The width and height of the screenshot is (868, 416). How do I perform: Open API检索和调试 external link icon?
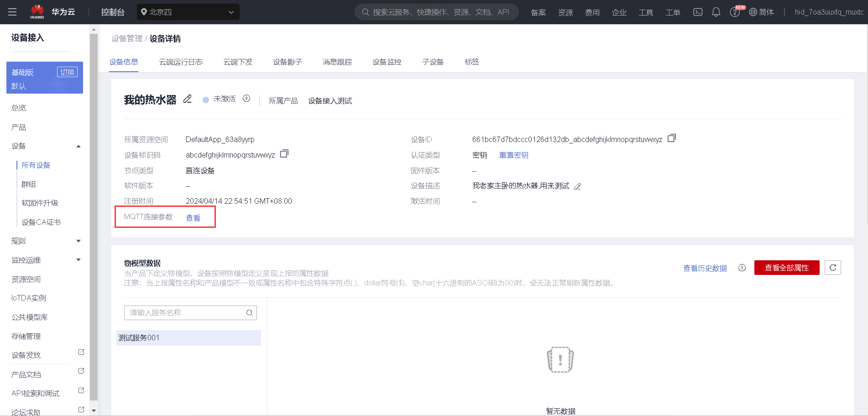(81, 390)
